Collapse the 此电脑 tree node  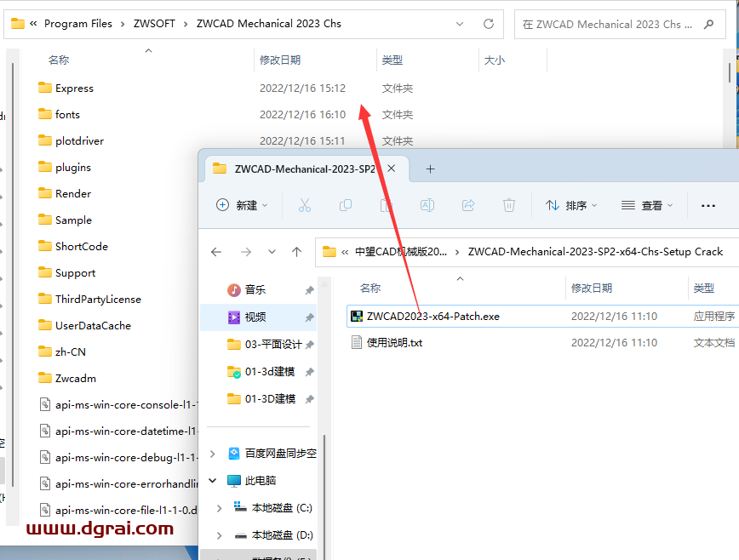[x=213, y=480]
